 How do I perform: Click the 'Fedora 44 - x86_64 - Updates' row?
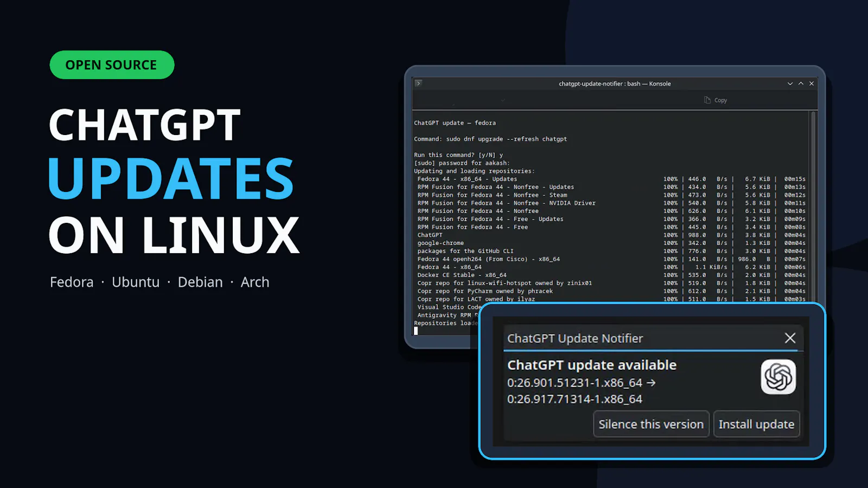pos(611,179)
